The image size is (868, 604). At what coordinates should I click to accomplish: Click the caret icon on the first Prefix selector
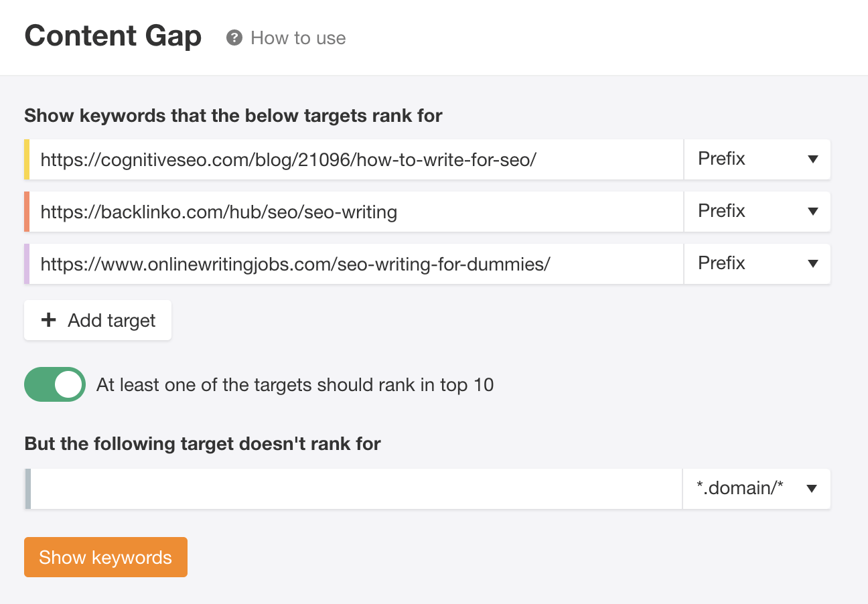point(812,159)
